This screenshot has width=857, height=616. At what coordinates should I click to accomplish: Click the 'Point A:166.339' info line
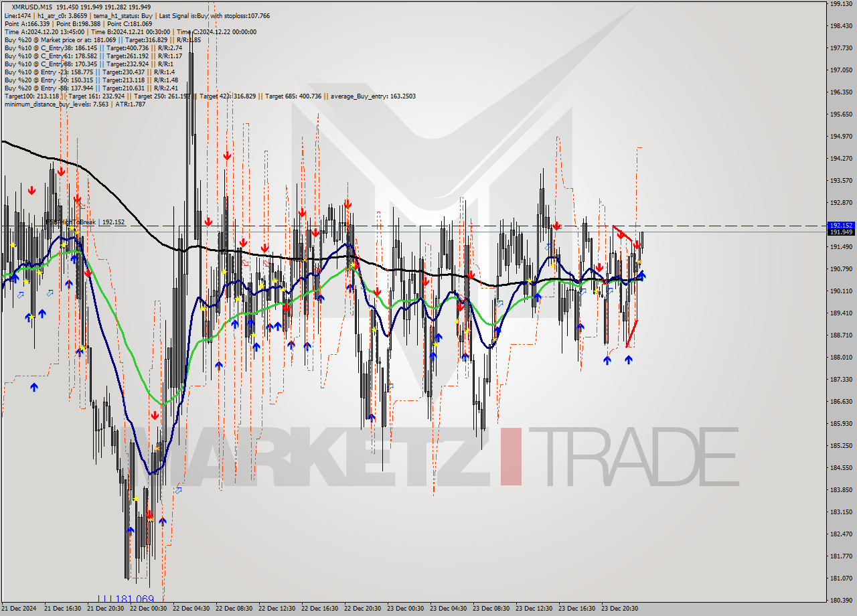click(78, 23)
